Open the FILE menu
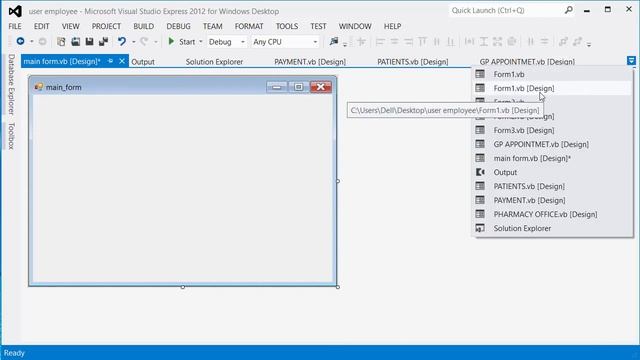The width and height of the screenshot is (640, 360). (x=15, y=26)
